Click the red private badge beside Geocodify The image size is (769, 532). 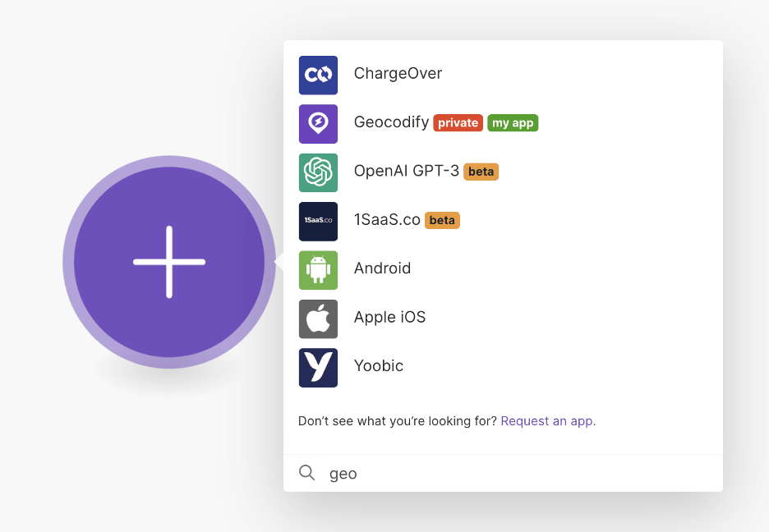click(x=458, y=123)
